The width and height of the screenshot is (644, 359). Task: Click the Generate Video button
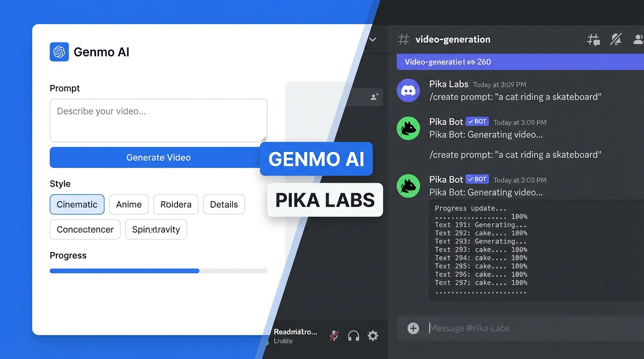(x=158, y=158)
